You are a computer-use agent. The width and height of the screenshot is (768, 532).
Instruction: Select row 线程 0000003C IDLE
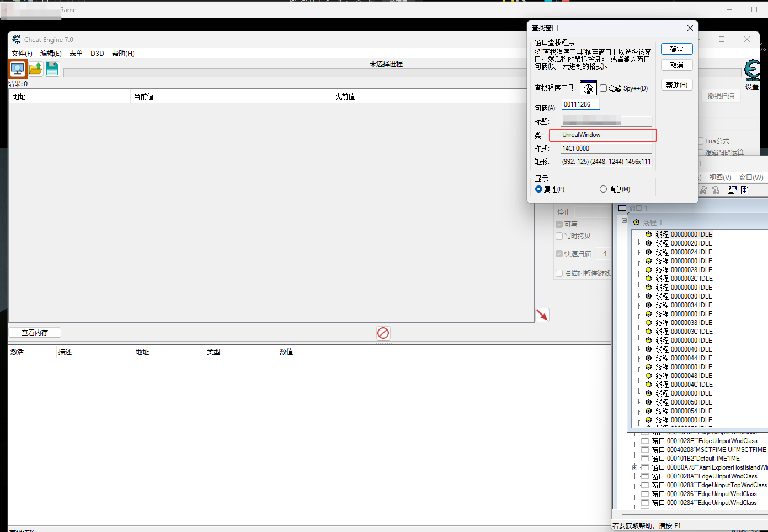coord(684,332)
